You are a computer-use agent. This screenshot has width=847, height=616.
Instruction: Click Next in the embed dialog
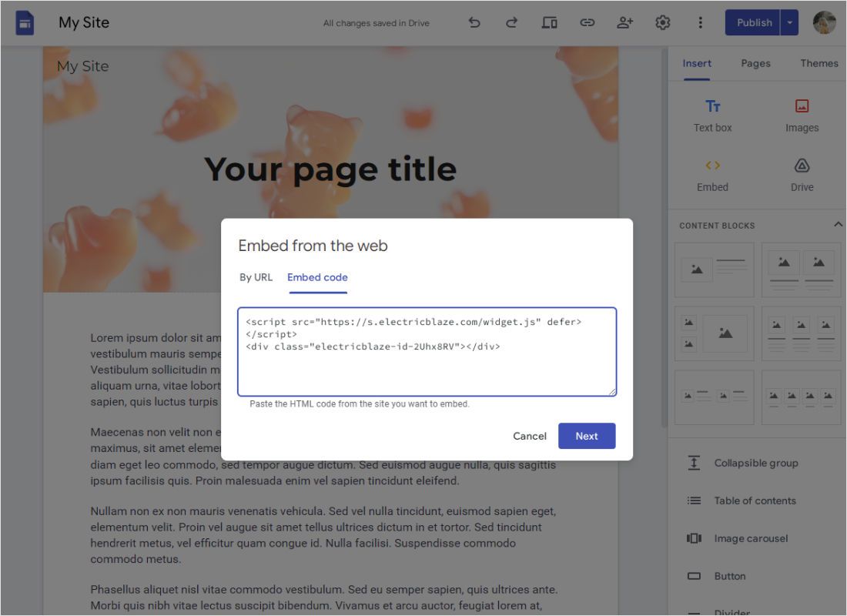[587, 436]
